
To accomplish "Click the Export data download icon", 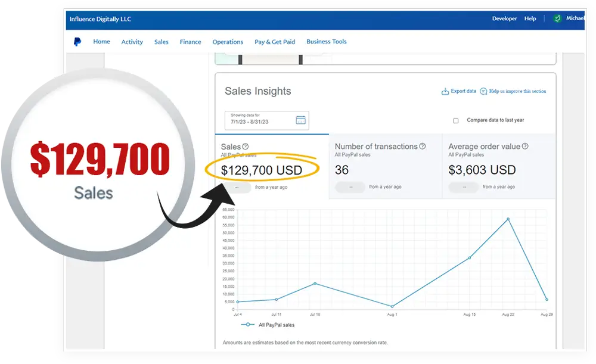I will (445, 91).
